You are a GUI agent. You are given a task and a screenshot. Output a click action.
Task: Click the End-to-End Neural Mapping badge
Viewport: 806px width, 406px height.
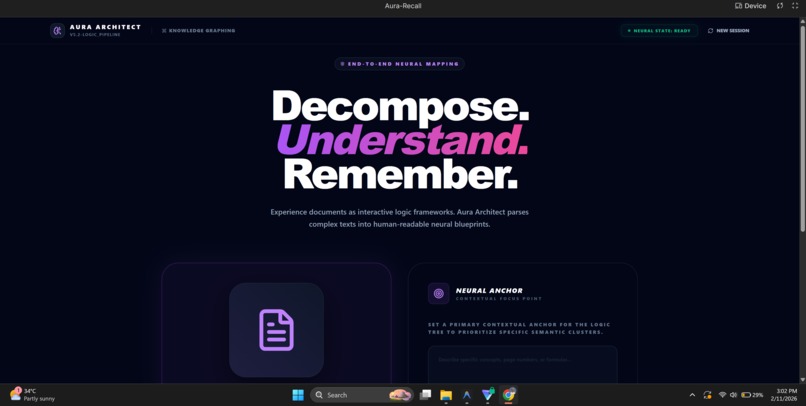point(399,64)
